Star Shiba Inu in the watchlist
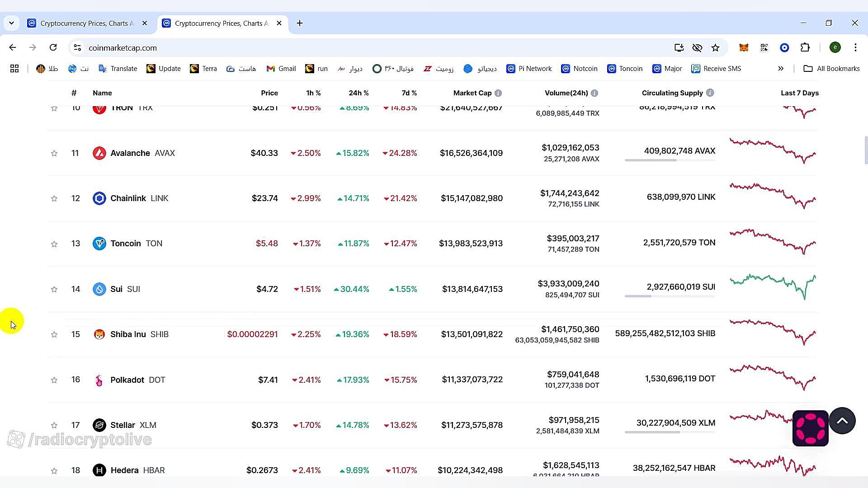This screenshot has width=868, height=488. pos(54,334)
